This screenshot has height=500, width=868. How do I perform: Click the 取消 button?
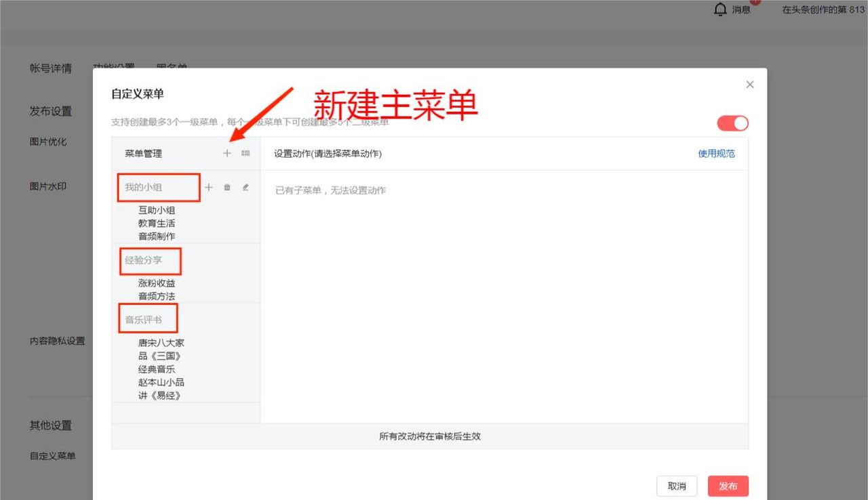click(677, 486)
